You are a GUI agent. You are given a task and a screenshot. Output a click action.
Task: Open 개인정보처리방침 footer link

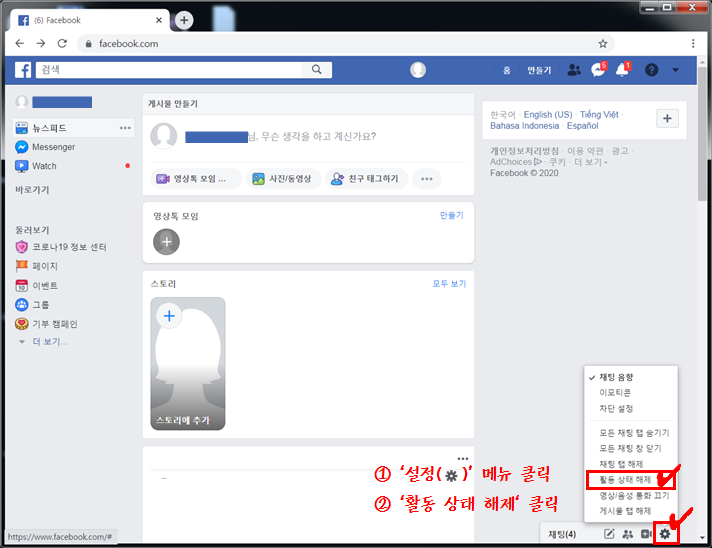[x=524, y=151]
